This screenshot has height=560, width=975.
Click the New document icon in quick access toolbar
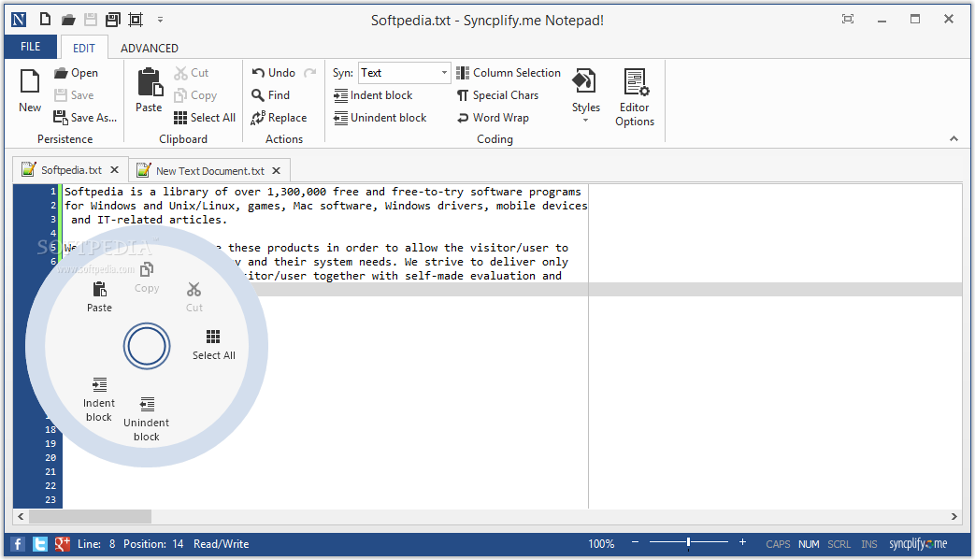45,20
